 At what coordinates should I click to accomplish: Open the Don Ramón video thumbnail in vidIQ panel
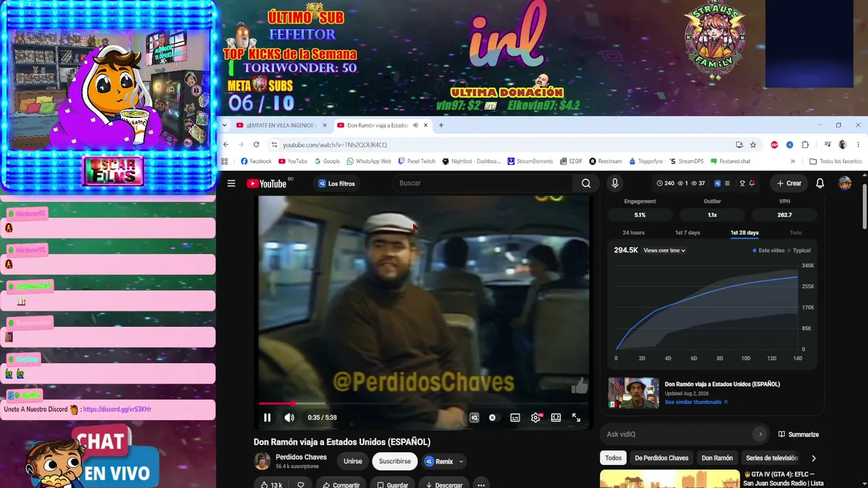pyautogui.click(x=633, y=393)
